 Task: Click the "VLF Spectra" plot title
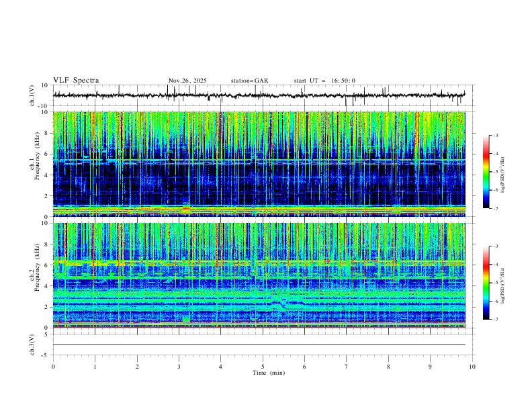(x=76, y=81)
